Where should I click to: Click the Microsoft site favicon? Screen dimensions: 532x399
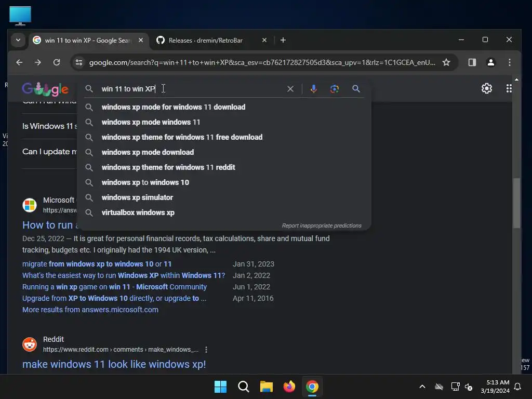click(x=30, y=205)
